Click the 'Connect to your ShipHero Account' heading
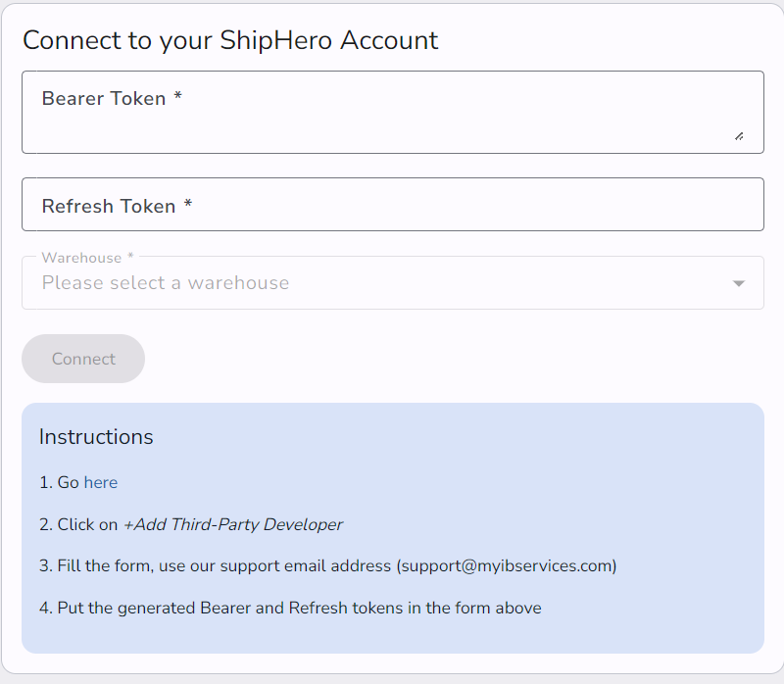The height and width of the screenshot is (684, 784). point(230,40)
